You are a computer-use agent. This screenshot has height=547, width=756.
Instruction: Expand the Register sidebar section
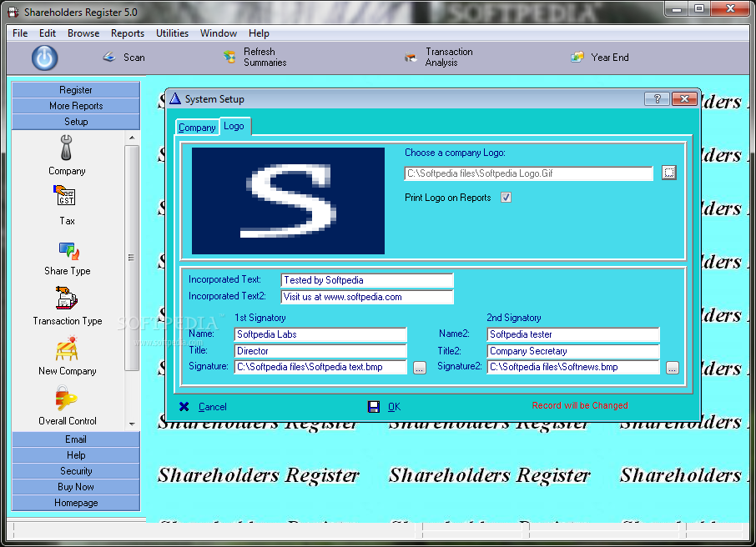coord(76,90)
